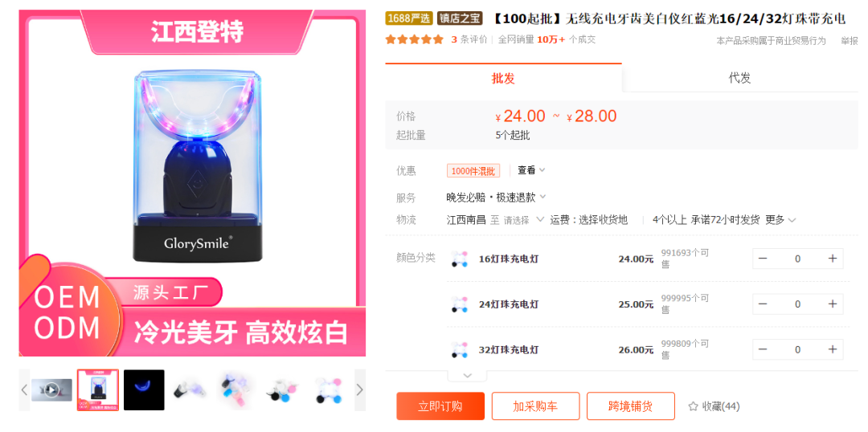Click the previous thumbnails arrow
Image resolution: width=868 pixels, height=432 pixels.
coord(24,390)
